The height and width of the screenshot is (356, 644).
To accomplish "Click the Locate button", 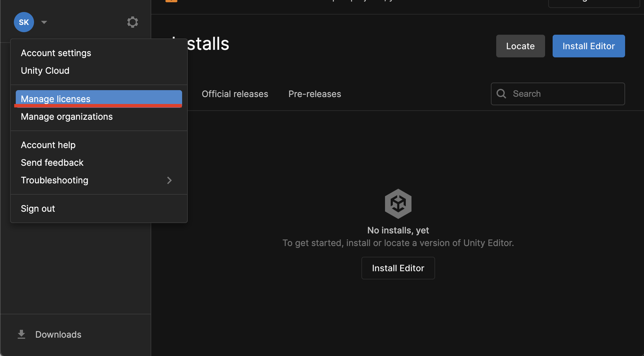I will click(x=520, y=46).
